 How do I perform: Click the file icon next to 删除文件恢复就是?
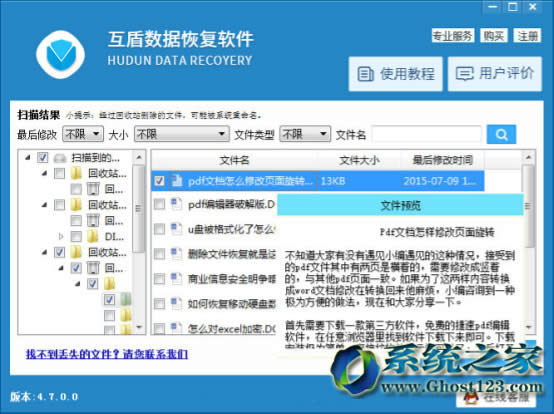tap(176, 254)
